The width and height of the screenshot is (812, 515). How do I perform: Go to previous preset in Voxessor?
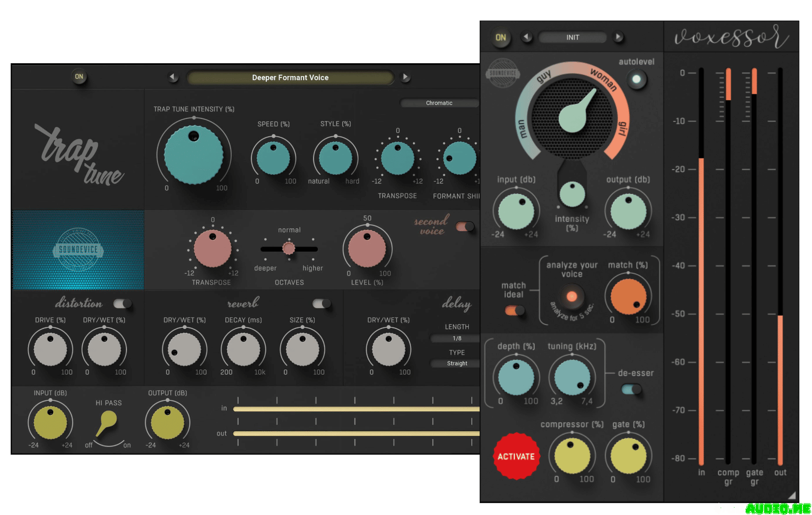coord(527,37)
